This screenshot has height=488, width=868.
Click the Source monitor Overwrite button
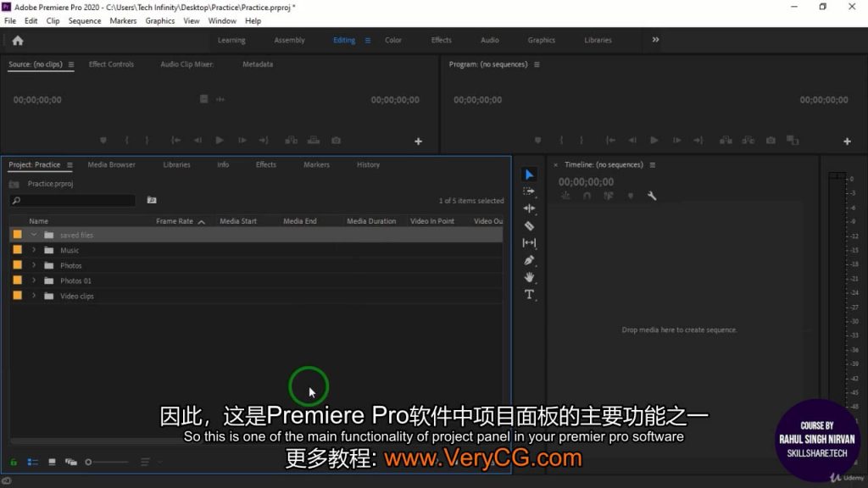314,141
